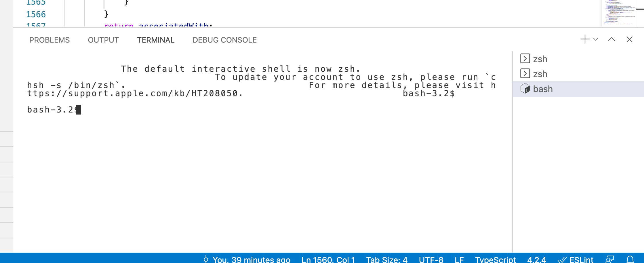Open the ESLint status item
Screen dimensions: 644x263
click(576, 260)
